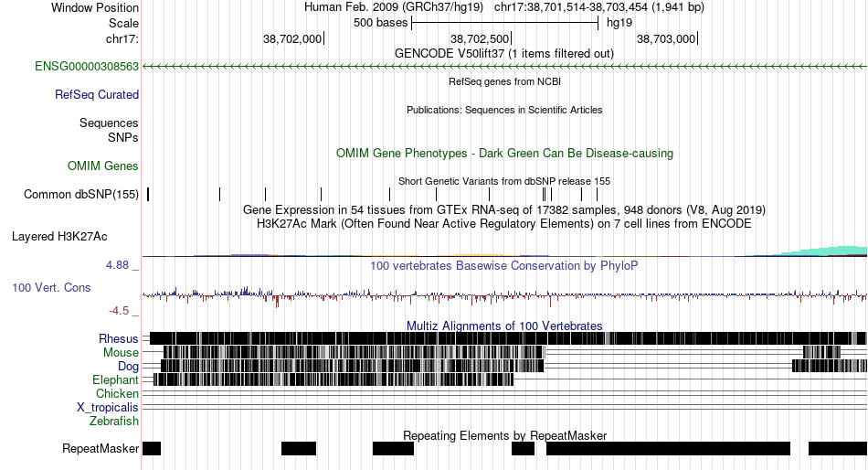The image size is (868, 470).
Task: Select the Zebrafish species label
Action: coord(114,422)
